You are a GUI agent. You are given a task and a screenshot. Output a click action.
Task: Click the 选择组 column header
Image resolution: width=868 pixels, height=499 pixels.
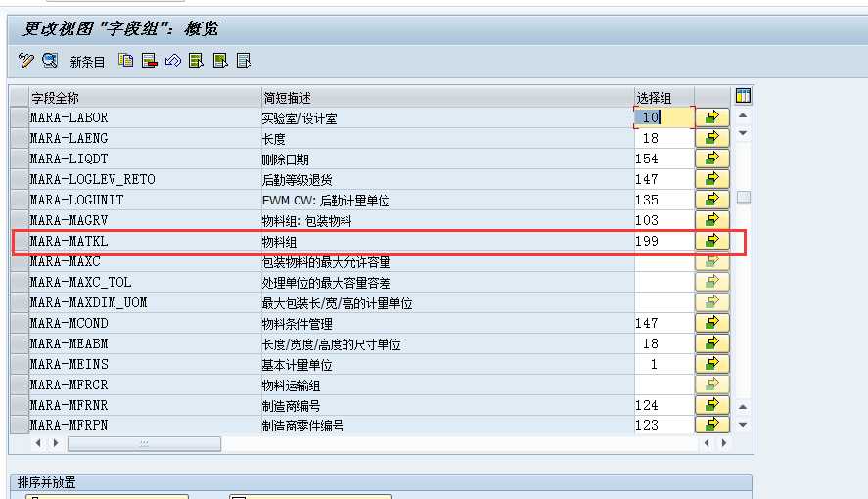[663, 98]
